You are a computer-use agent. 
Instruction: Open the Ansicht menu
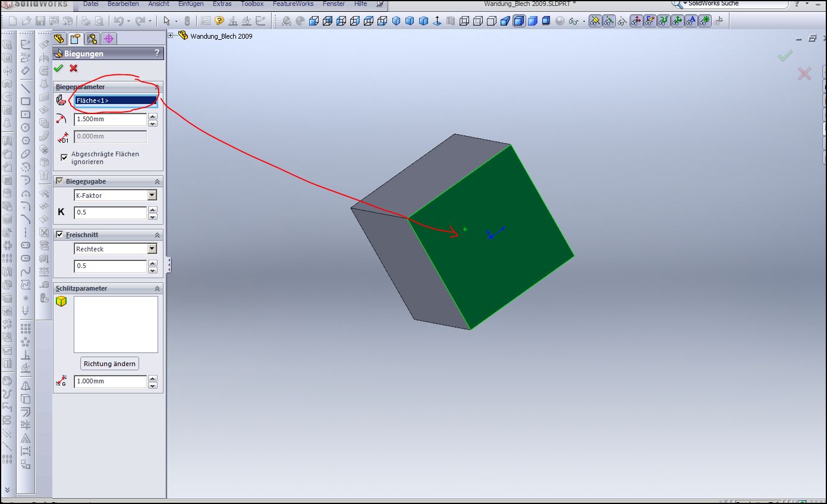159,4
